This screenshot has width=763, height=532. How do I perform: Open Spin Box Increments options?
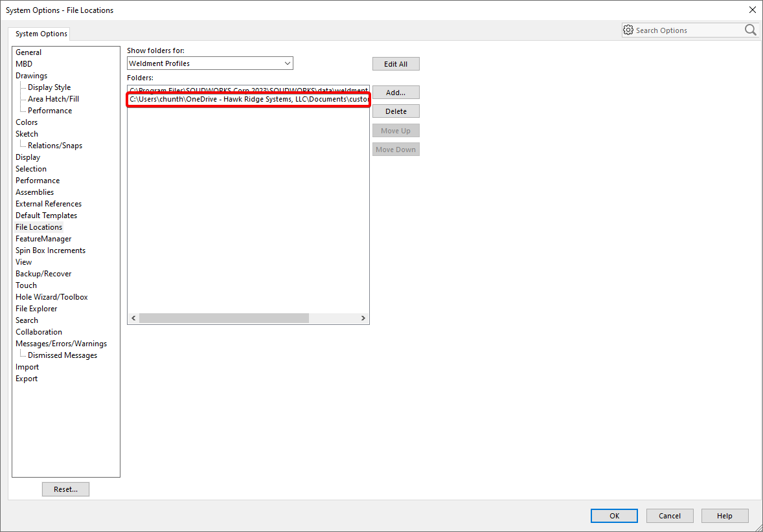click(51, 251)
